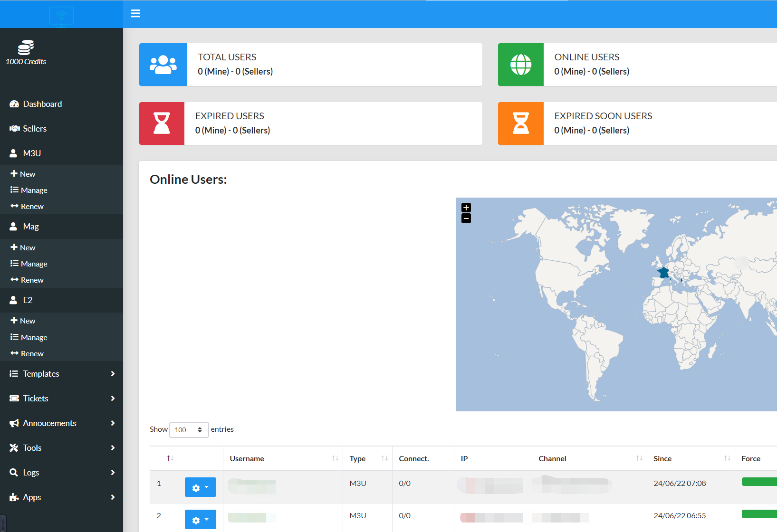Image resolution: width=777 pixels, height=532 pixels.
Task: Zoom in on the world map
Action: [466, 208]
